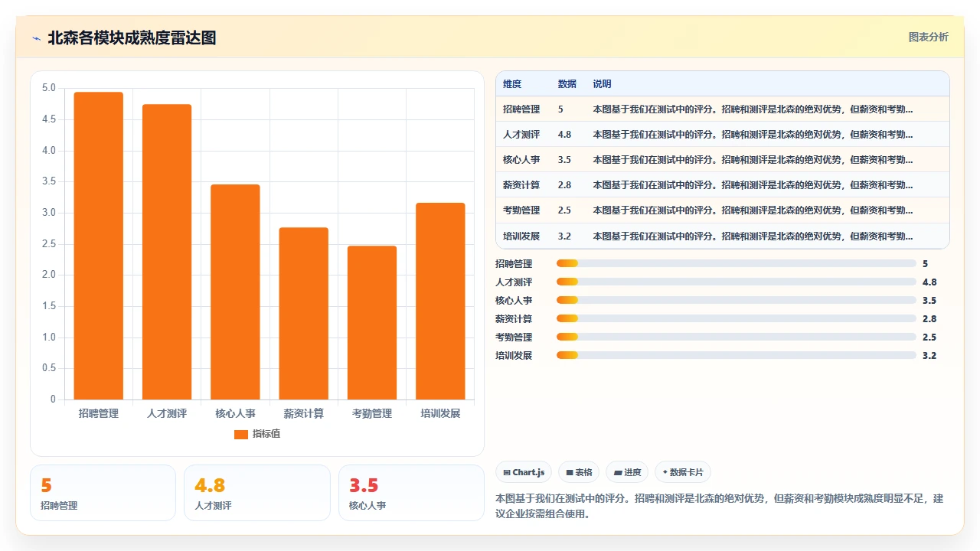Click the value 3.2 next to 培训发展 progress
The height and width of the screenshot is (551, 980).
(x=929, y=355)
